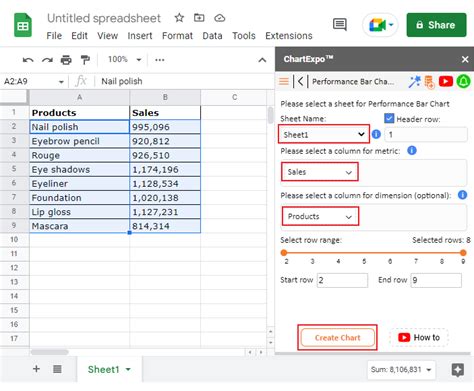The width and height of the screenshot is (474, 391).
Task: Select the Mascara cell
Action: pos(79,226)
